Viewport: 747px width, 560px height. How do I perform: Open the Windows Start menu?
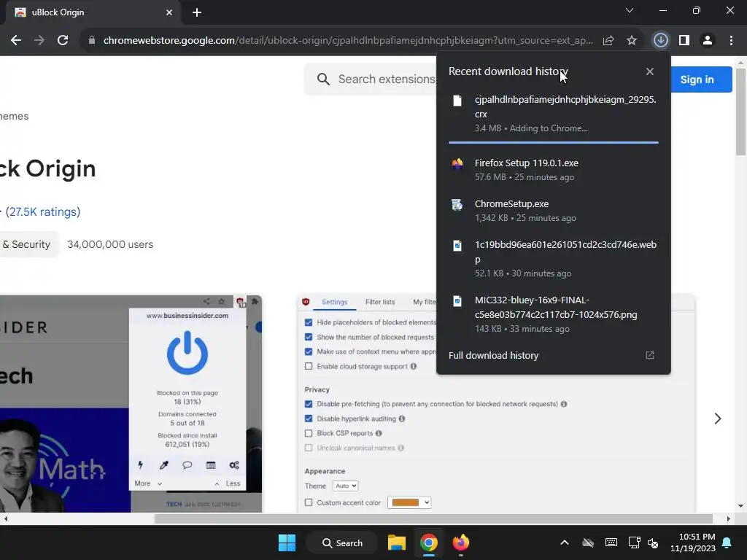pyautogui.click(x=287, y=542)
